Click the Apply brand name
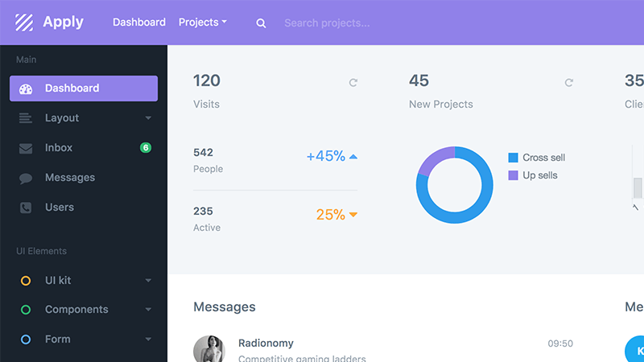Image resolution: width=644 pixels, height=362 pixels. [x=64, y=23]
